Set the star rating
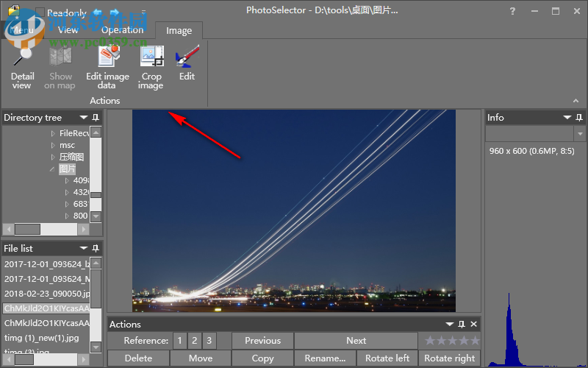Viewport: 588px width, 368px height. click(x=452, y=341)
